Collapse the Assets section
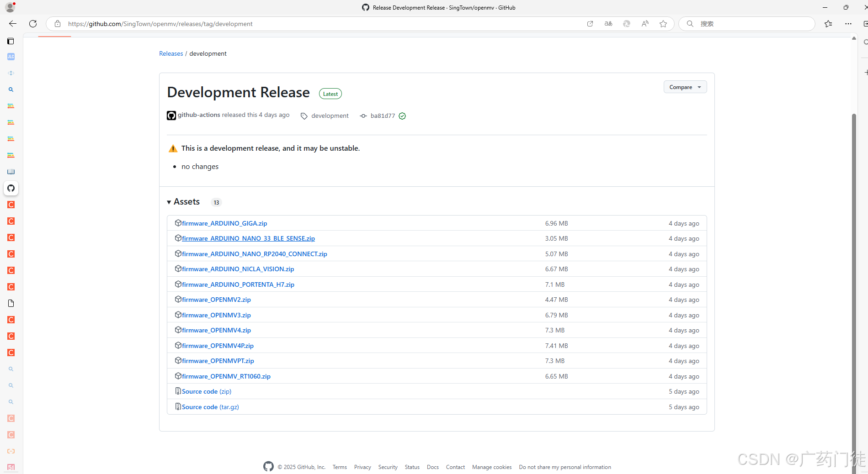This screenshot has height=474, width=868. pos(169,202)
